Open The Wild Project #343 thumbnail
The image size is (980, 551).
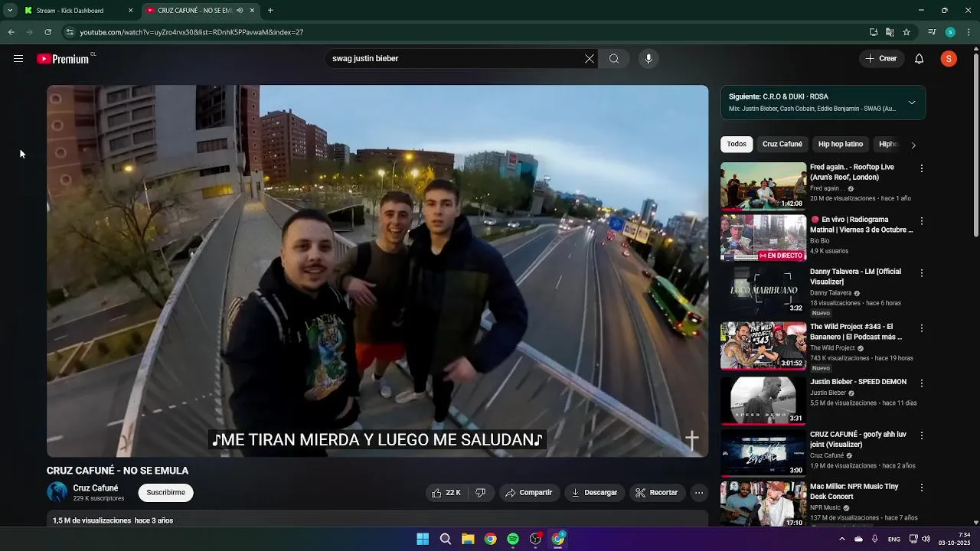[763, 346]
